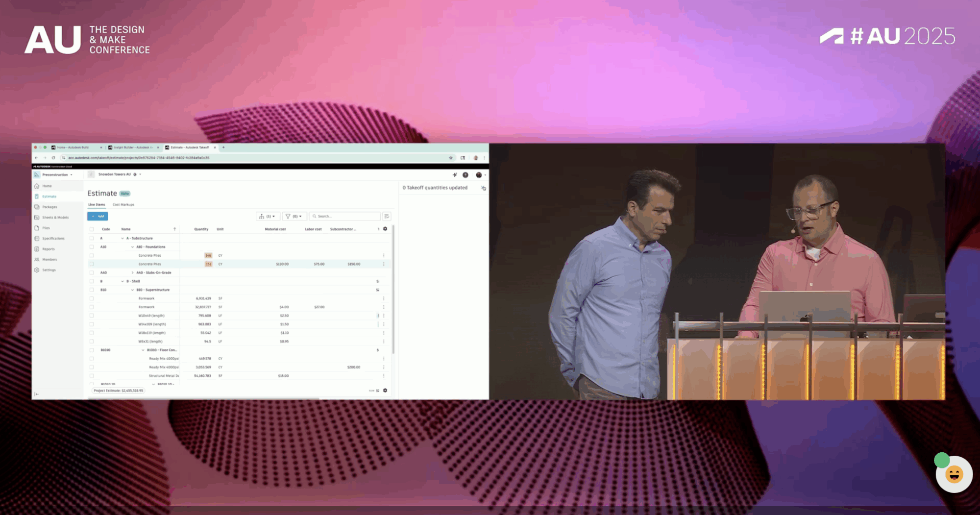
Task: Select the Estimate - Autodesk Takeoff browser tab
Action: (190, 147)
